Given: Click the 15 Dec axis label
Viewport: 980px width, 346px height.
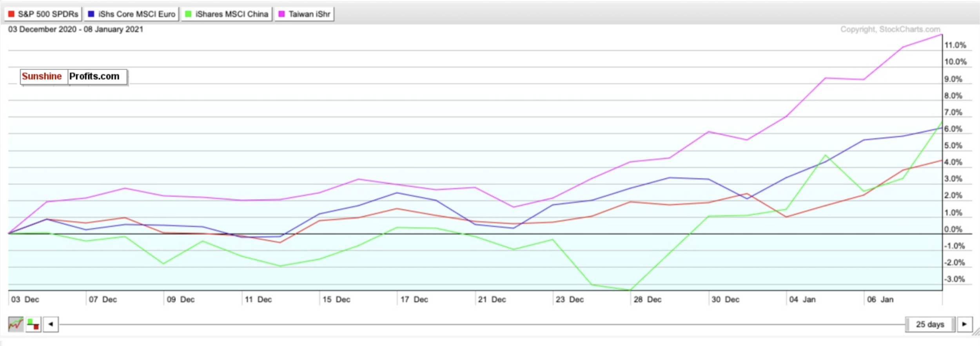Looking at the screenshot, I should [x=336, y=300].
